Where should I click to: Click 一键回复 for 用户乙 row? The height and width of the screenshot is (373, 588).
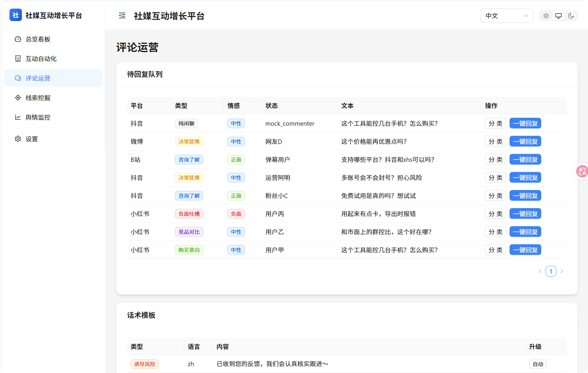525,232
